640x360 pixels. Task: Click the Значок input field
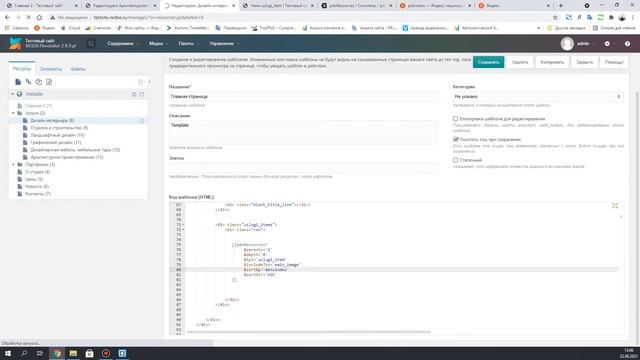[x=303, y=167]
